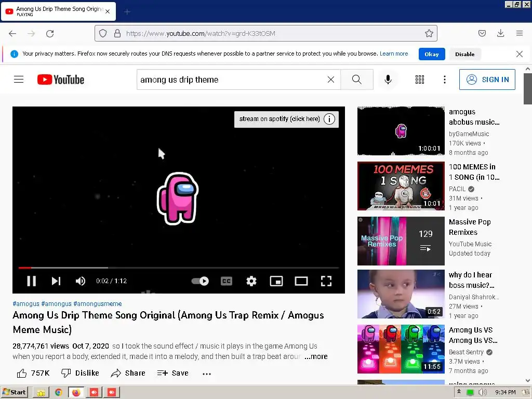Open 100 MEMES in 1 SONG thumbnail
This screenshot has height=399, width=532.
point(401,186)
